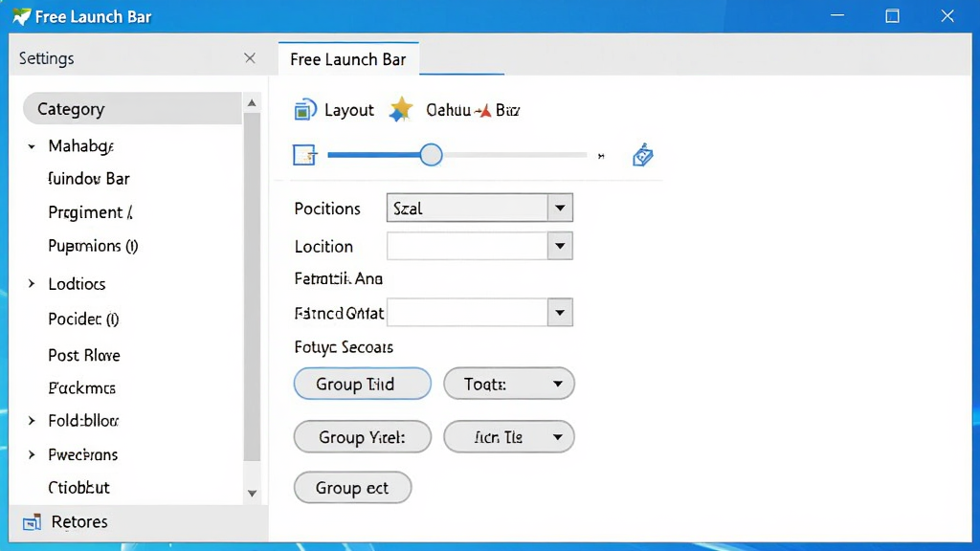Click Retores at the sidebar bottom
Viewport: 980px width, 551px height.
click(79, 521)
